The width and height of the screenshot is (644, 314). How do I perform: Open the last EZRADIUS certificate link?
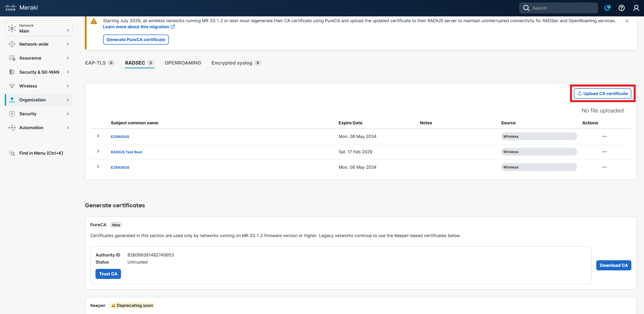[x=120, y=167]
